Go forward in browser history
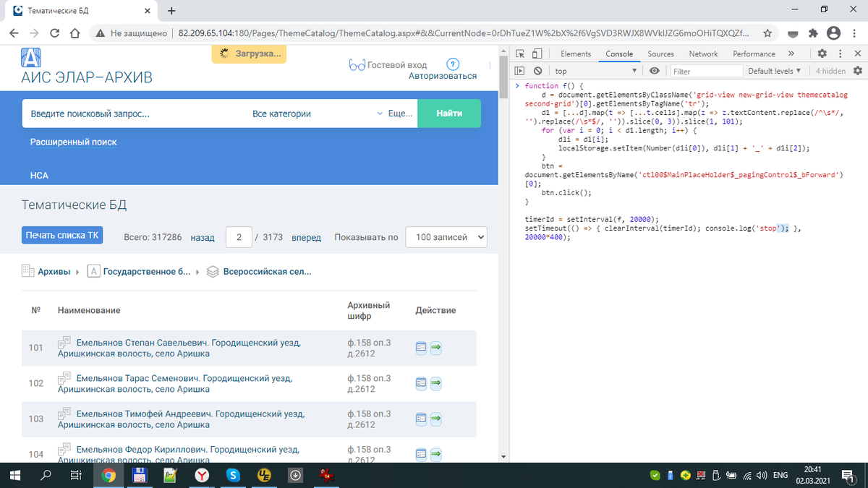 pos(34,33)
